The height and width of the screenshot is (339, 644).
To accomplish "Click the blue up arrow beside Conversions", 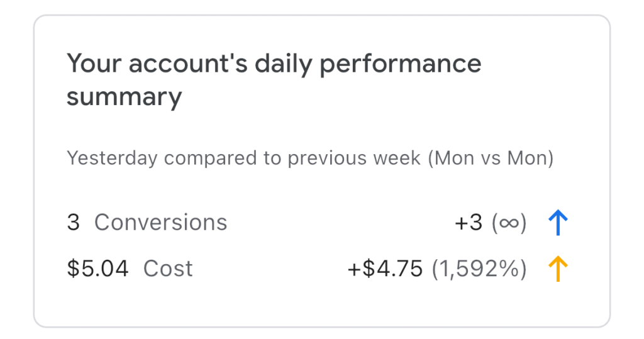I will tap(558, 223).
